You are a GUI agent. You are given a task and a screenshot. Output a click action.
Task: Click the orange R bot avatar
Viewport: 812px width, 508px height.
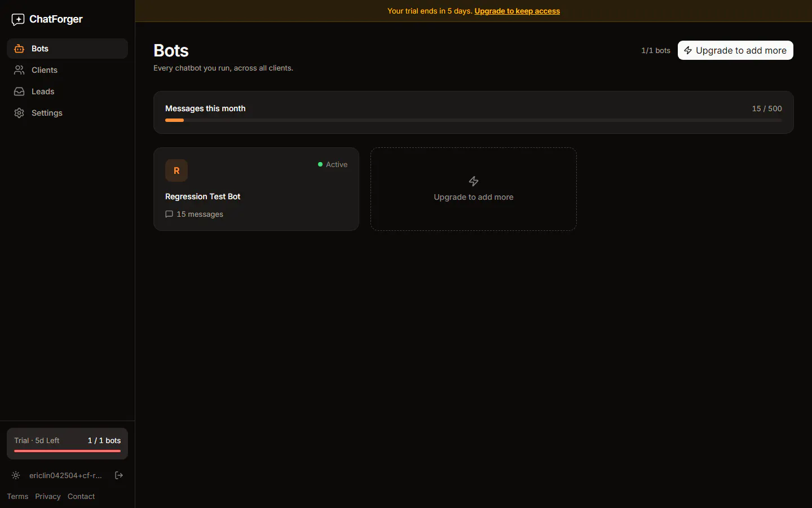point(176,170)
